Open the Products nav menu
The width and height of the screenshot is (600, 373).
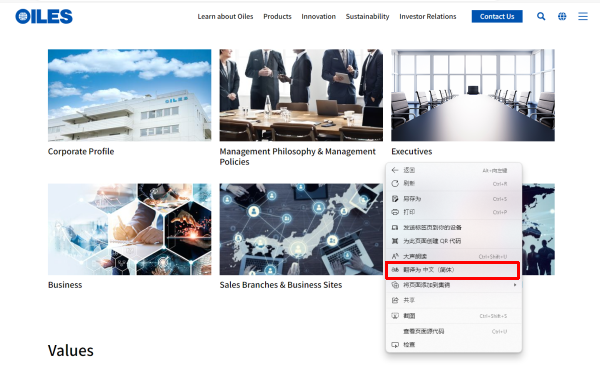277,16
